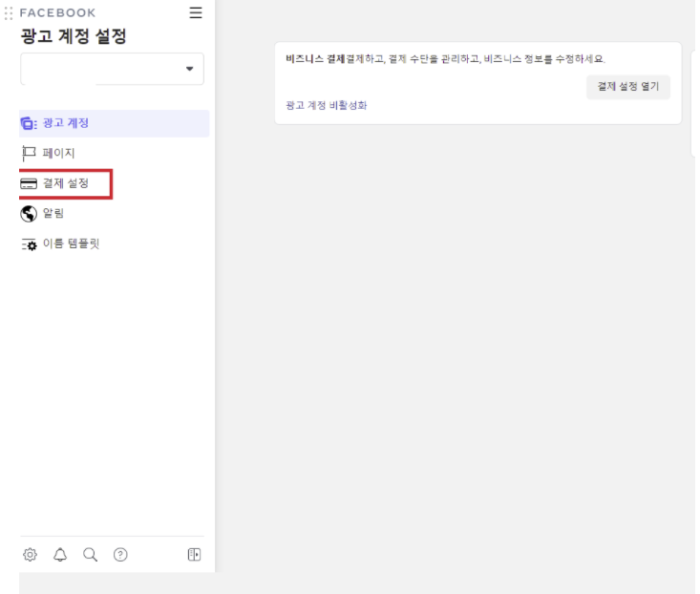This screenshot has height=594, width=700.
Task: Open notifications bell icon
Action: [x=60, y=555]
